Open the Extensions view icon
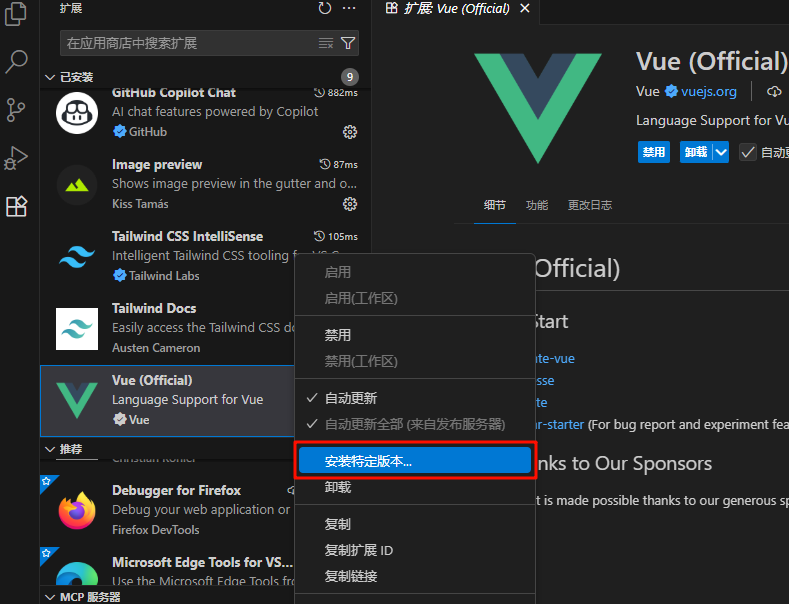 [x=16, y=206]
